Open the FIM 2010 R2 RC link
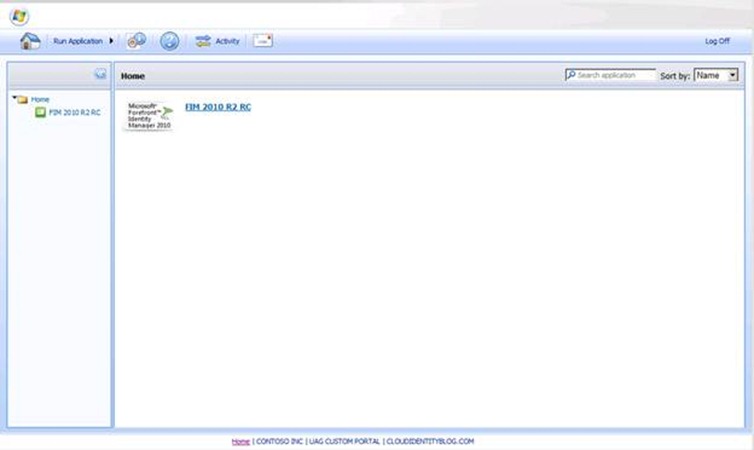This screenshot has width=754, height=450. point(218,107)
